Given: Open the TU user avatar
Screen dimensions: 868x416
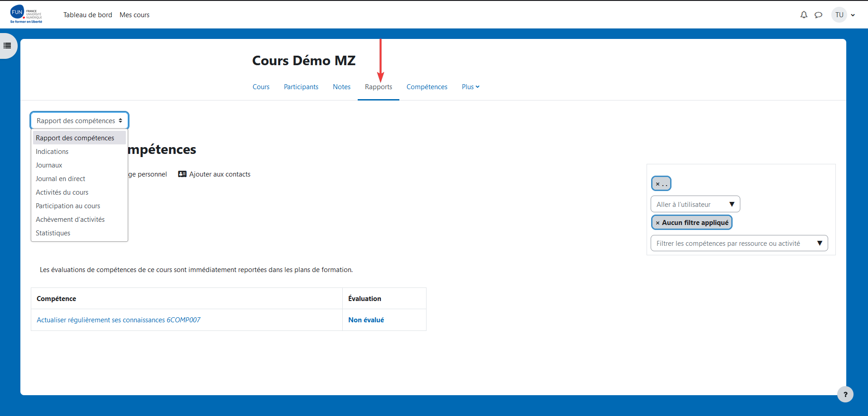Looking at the screenshot, I should pyautogui.click(x=839, y=15).
